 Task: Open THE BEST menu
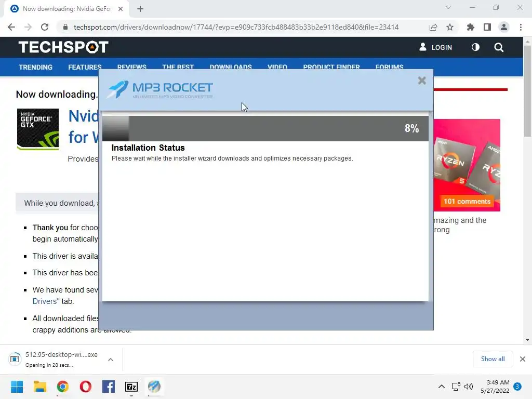[178, 66]
